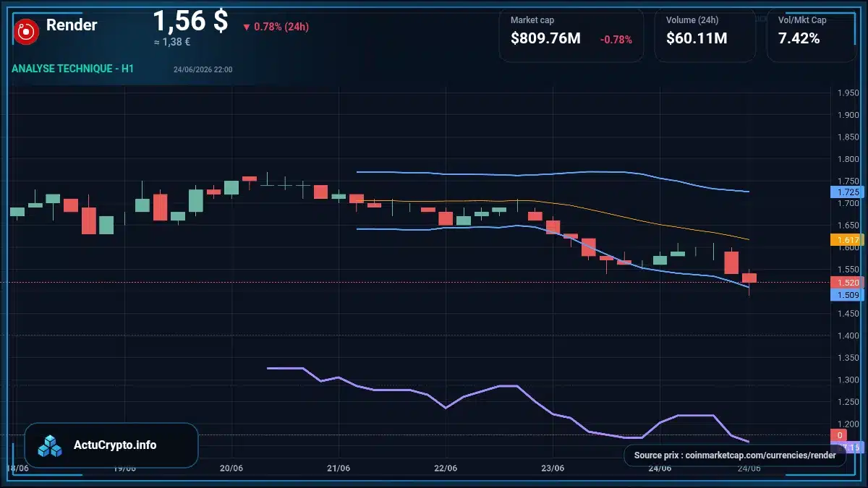Click the 1,56 $ price value
The image size is (868, 488).
click(x=190, y=21)
